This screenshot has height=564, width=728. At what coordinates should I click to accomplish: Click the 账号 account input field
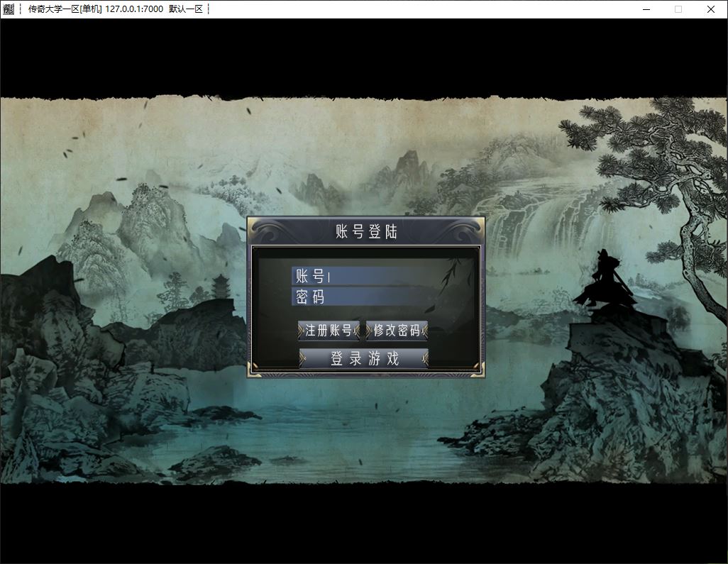coord(383,277)
